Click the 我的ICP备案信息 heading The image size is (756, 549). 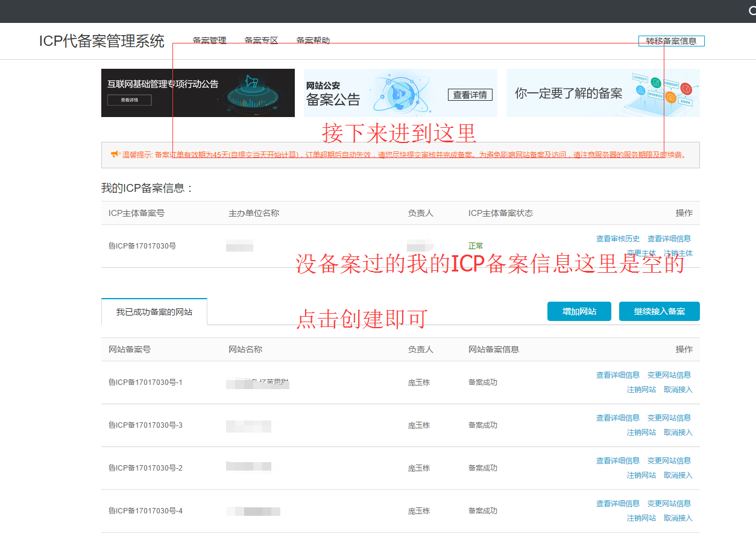tap(147, 188)
